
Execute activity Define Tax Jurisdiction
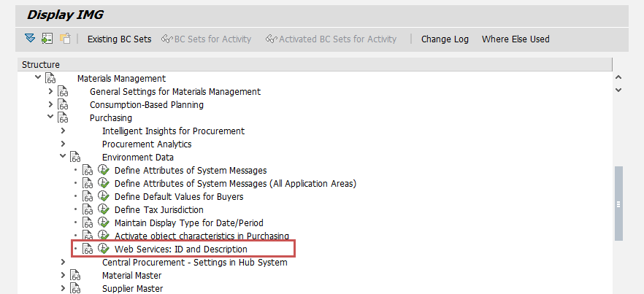(x=104, y=209)
